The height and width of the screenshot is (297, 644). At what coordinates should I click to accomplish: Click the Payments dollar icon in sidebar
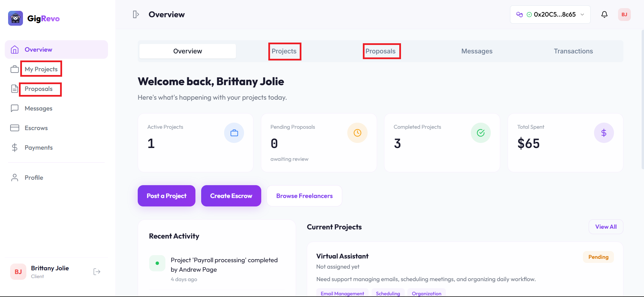click(15, 148)
